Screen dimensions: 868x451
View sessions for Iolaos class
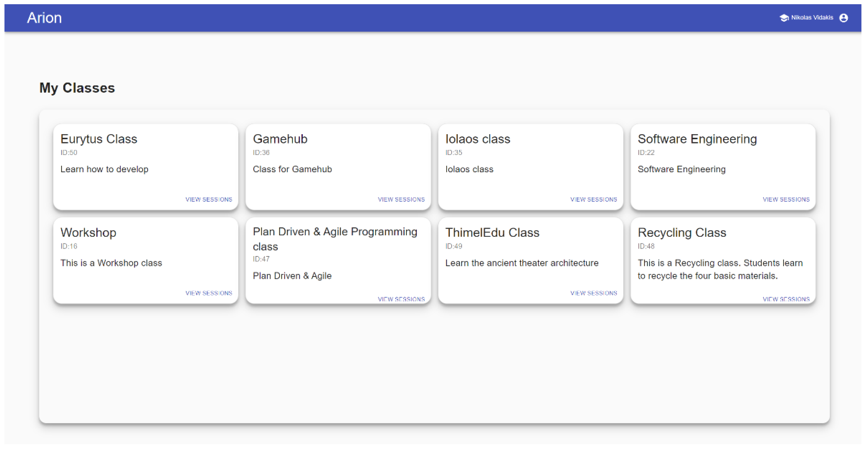coord(593,199)
